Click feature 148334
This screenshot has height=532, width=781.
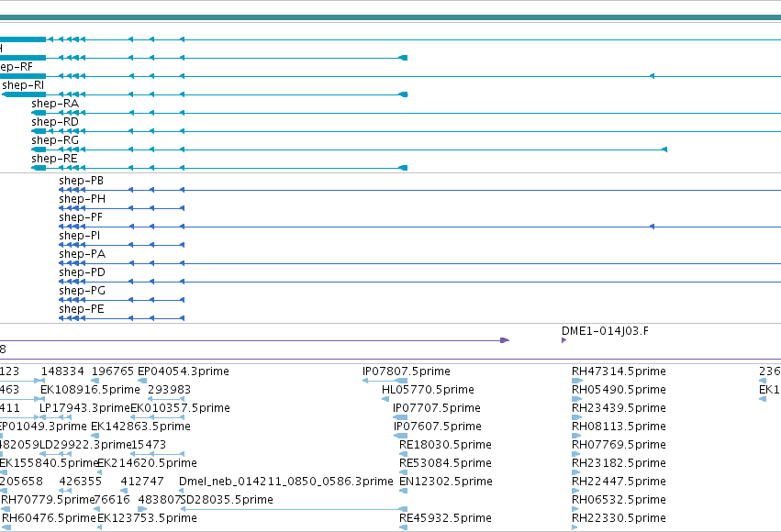coord(62,371)
